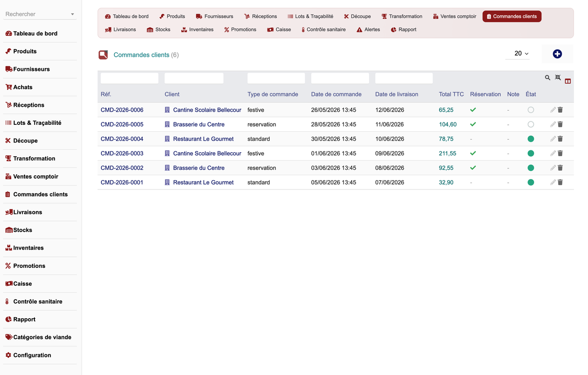Delete order CMD-2026-0005 with trash icon
Viewport: 588px width, 375px height.
[x=561, y=124]
